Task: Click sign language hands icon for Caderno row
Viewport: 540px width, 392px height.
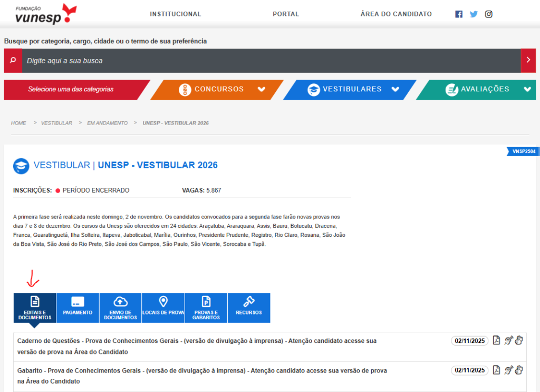Action: (519, 340)
